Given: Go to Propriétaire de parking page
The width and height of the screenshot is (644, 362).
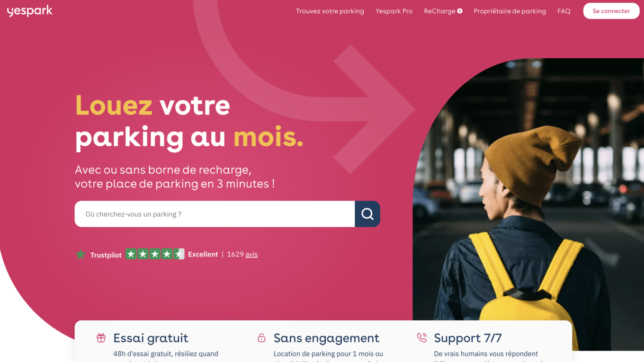Looking at the screenshot, I should 510,11.
